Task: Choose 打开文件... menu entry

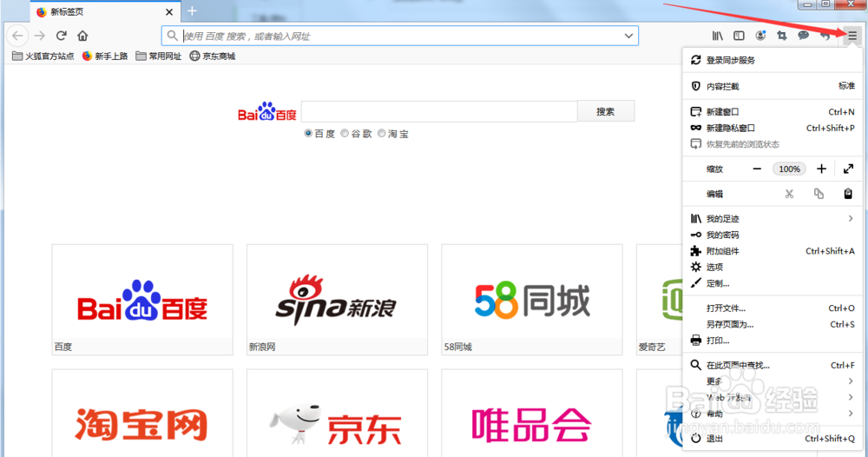Action: (773, 308)
